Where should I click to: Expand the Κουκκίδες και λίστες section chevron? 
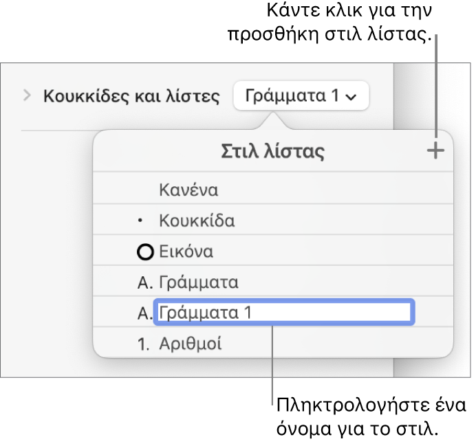point(28,96)
